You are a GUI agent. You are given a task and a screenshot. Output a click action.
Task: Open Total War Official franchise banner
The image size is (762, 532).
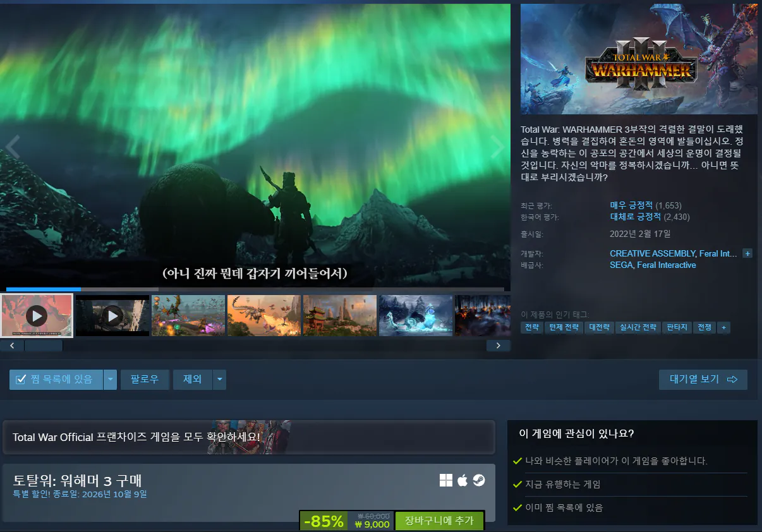(x=249, y=437)
